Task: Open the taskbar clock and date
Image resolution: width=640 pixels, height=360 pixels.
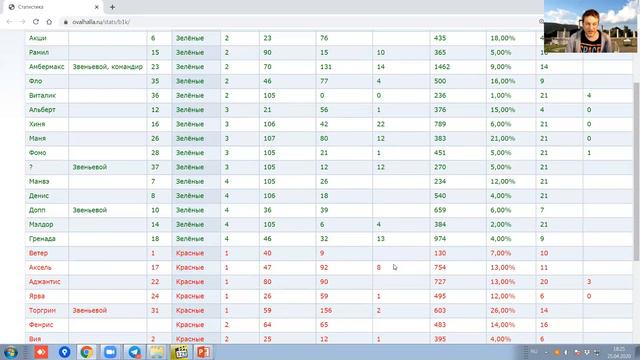Action: pyautogui.click(x=619, y=352)
